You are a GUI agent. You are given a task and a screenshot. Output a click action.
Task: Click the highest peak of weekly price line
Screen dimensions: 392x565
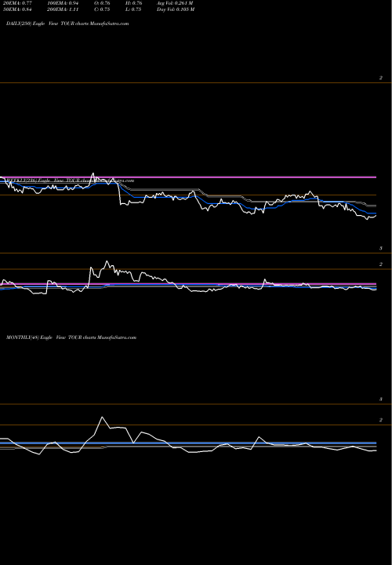(x=107, y=261)
